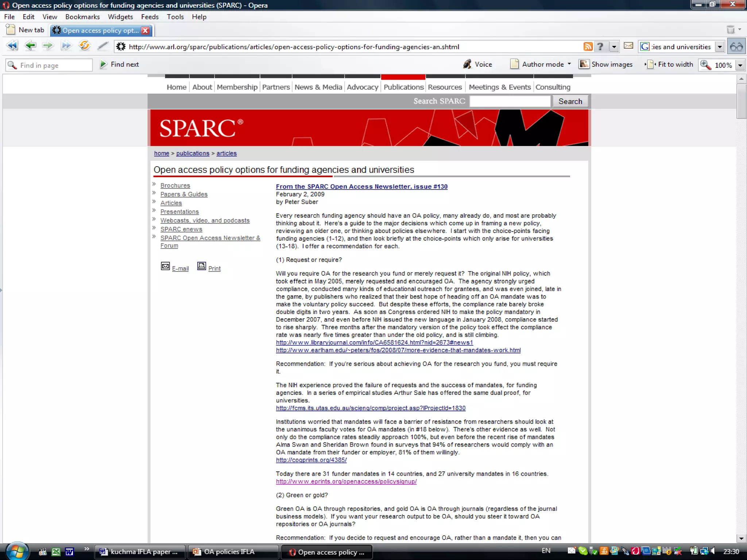Click the RSS feed icon in the address bar

(x=588, y=47)
